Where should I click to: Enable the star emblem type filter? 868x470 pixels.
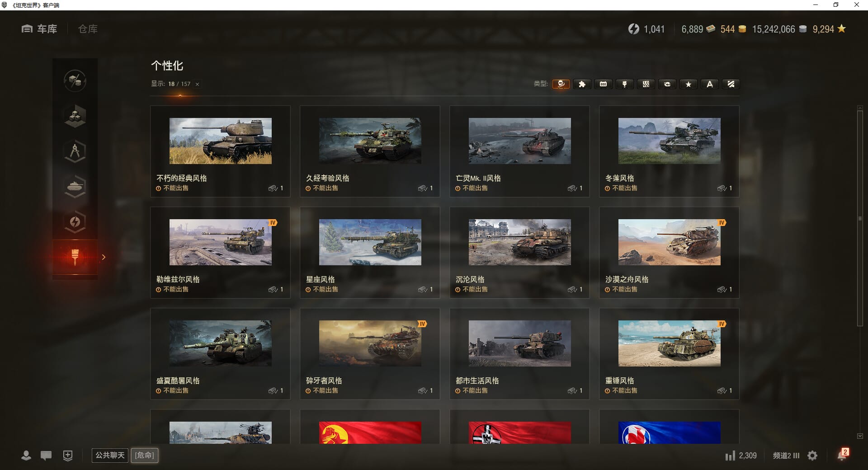688,84
